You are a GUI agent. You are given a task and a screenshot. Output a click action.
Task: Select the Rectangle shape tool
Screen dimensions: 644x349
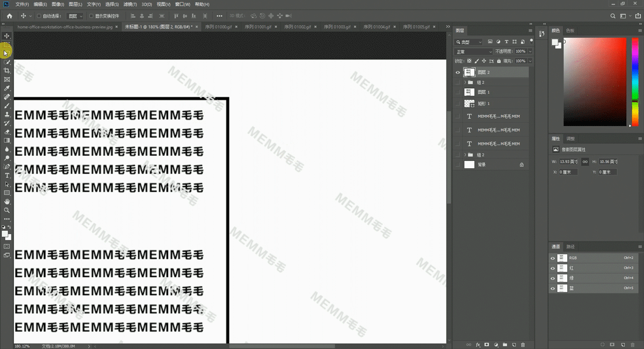(x=7, y=193)
